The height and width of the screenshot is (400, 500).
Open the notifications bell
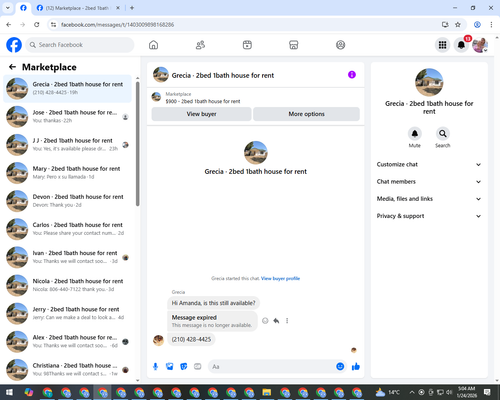461,45
